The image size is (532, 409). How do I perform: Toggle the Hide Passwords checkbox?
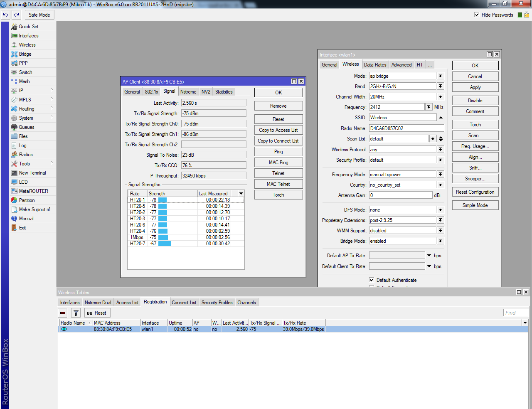(477, 15)
